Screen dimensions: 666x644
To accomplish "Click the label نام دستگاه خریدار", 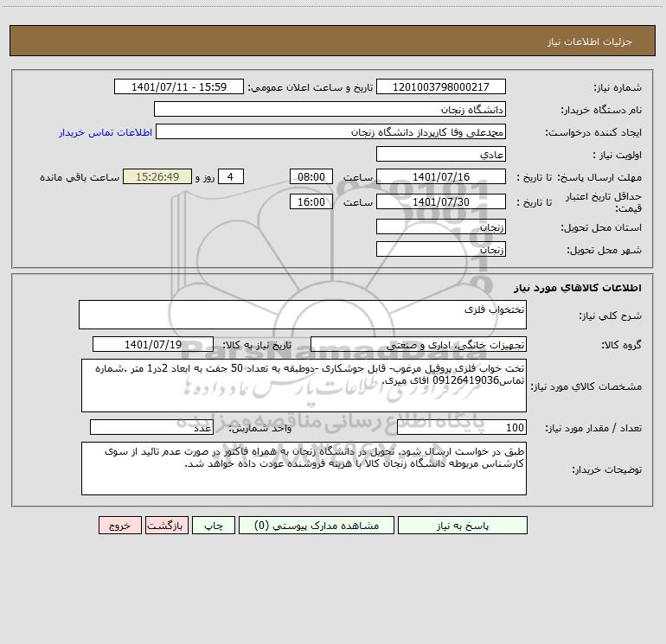I will coord(601,110).
